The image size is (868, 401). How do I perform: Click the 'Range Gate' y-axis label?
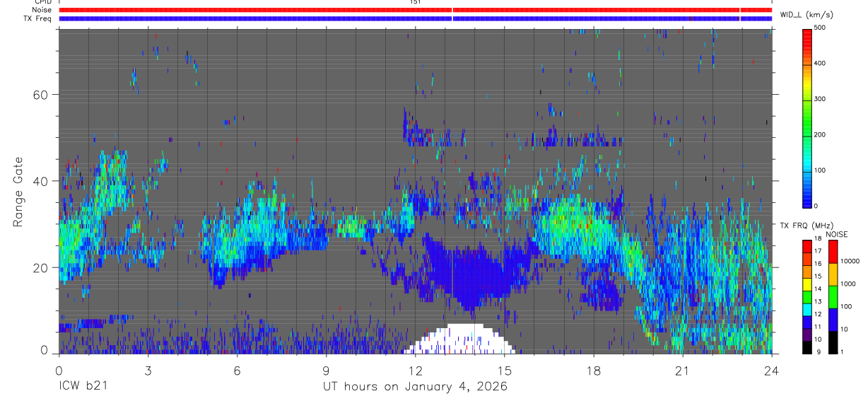[18, 192]
